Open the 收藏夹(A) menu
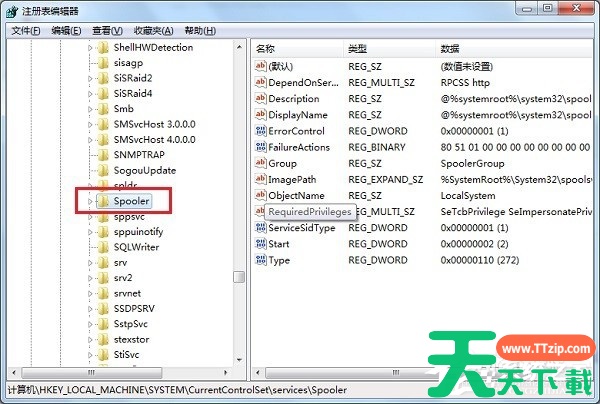This screenshot has height=404, width=600. (153, 31)
